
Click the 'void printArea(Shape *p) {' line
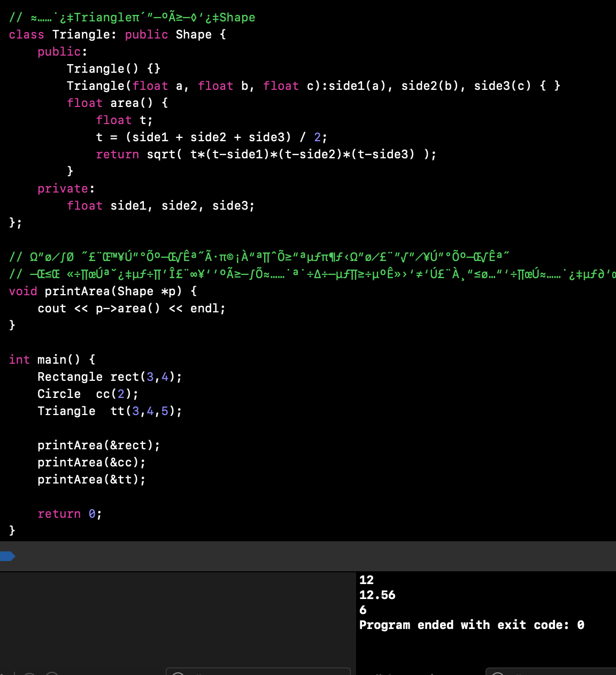(x=103, y=292)
